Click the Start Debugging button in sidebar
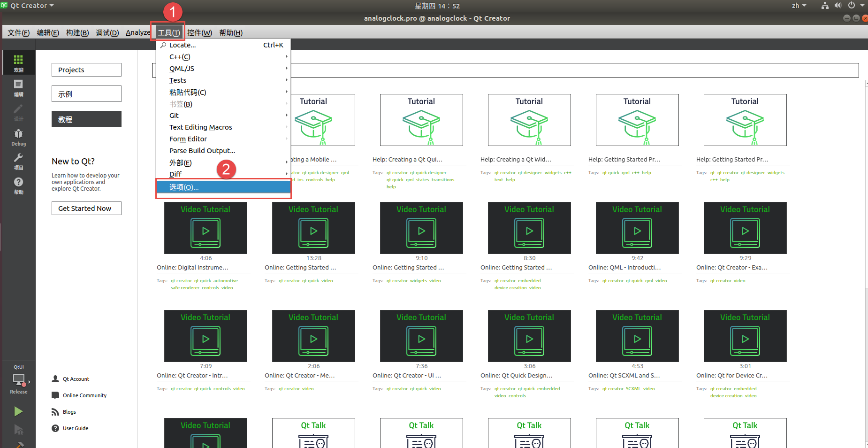868x448 pixels. click(18, 430)
